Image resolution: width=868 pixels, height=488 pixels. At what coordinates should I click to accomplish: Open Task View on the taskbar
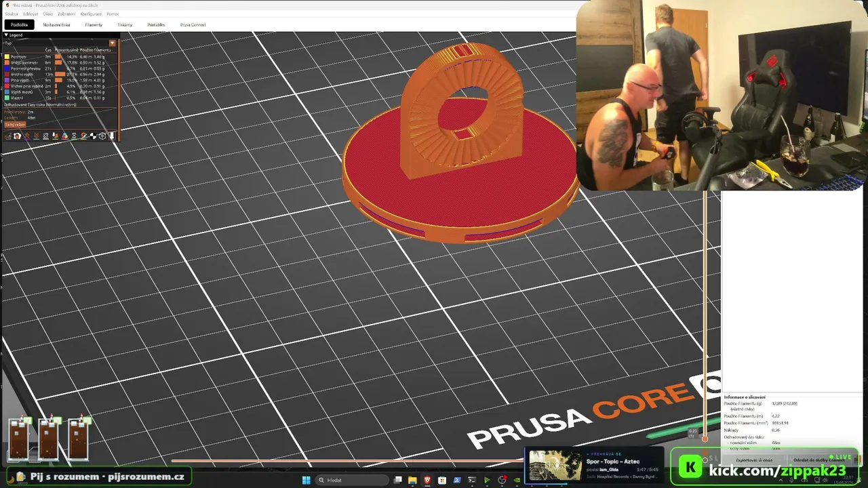pyautogui.click(x=398, y=481)
